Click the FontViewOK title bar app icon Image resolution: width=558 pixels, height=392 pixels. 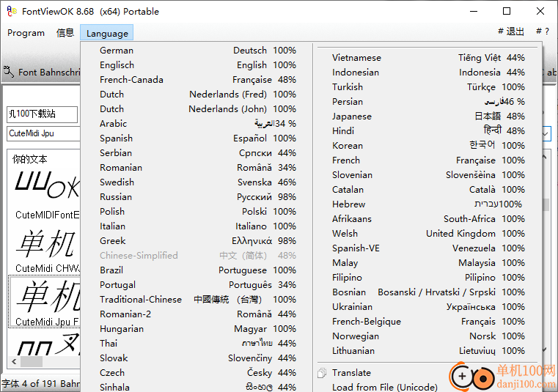point(12,12)
